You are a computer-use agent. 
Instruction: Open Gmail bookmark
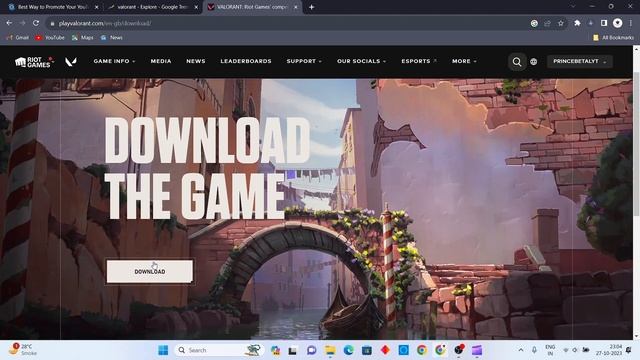click(x=17, y=38)
